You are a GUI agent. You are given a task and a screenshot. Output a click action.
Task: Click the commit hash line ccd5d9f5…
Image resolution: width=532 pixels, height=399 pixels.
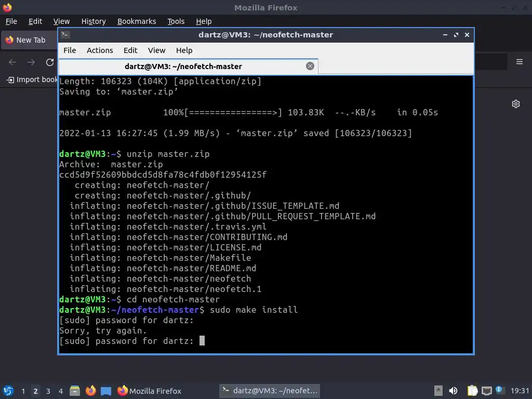[x=163, y=175]
